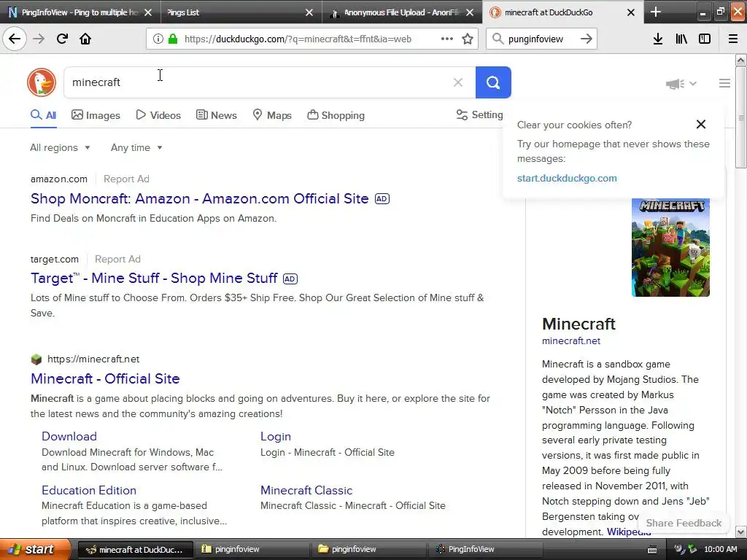Open the Firefox hamburger menu
This screenshot has width=747, height=560.
point(733,39)
